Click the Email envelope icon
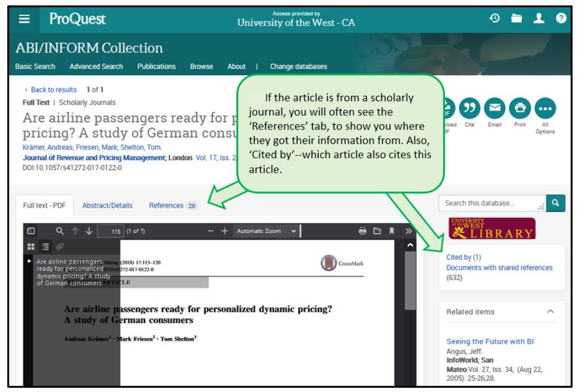The width and height of the screenshot is (578, 392). (495, 108)
